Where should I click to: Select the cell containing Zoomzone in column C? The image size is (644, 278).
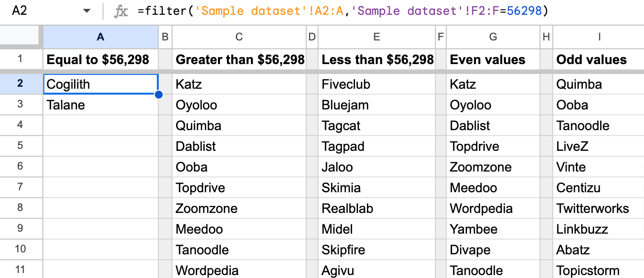click(239, 208)
